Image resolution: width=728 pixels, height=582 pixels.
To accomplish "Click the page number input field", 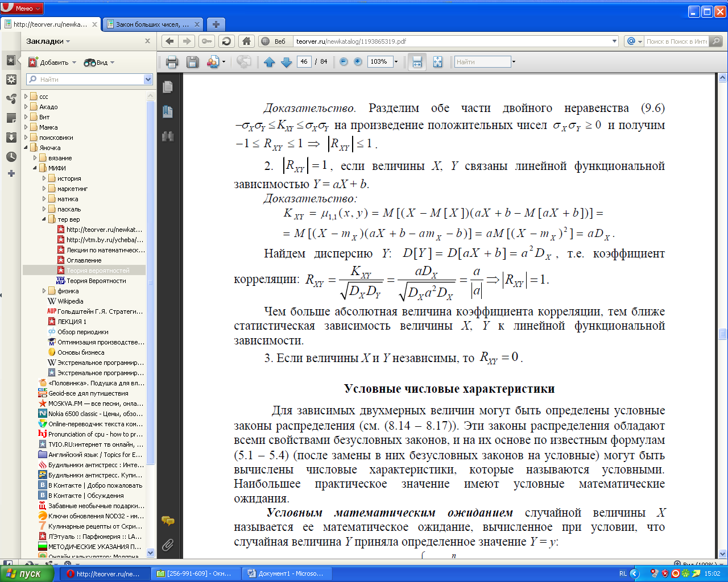I will 304,61.
